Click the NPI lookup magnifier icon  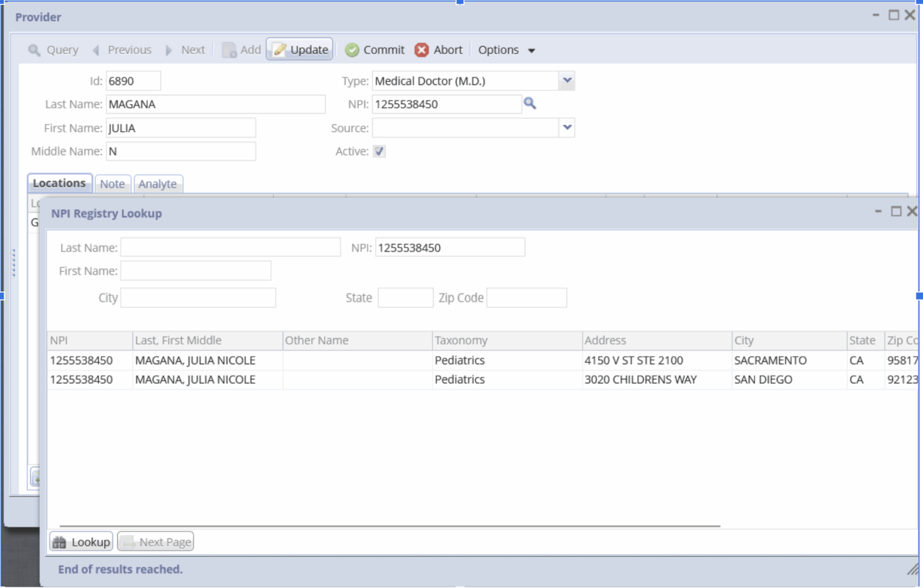(x=529, y=104)
